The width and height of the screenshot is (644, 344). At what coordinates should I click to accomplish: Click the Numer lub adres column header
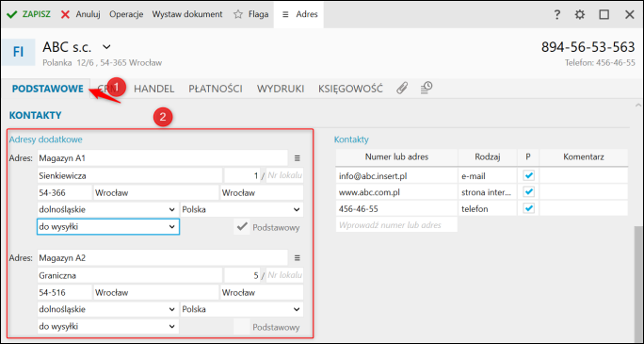396,157
